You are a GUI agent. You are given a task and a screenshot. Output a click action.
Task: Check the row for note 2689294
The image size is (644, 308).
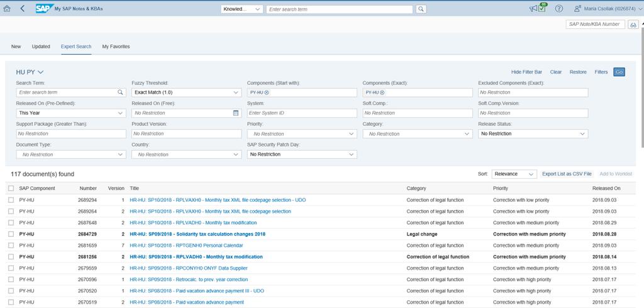point(11,200)
